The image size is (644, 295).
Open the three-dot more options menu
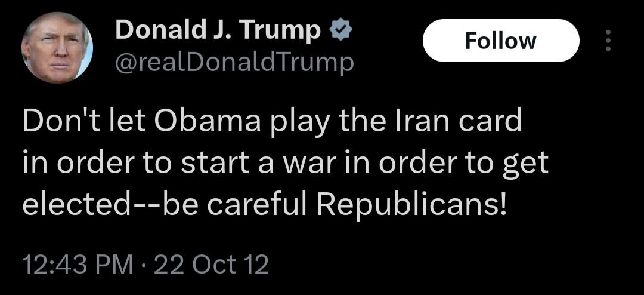(x=608, y=41)
